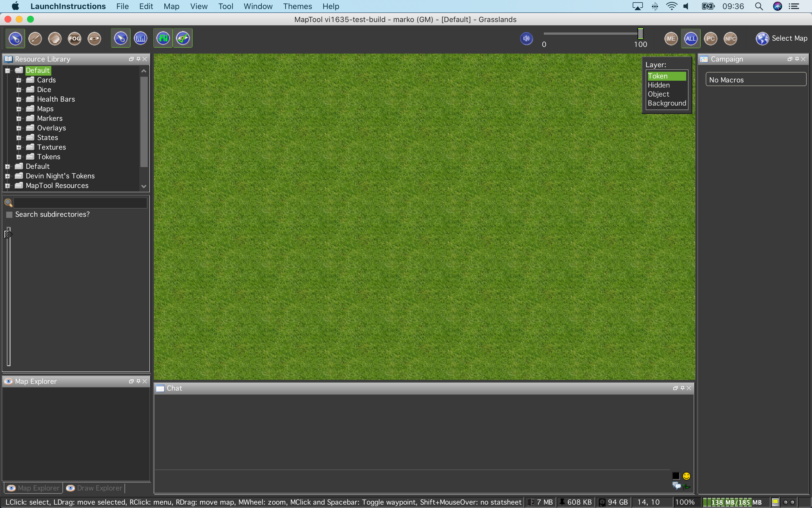This screenshot has height=508, width=812.
Task: Enable Search subdirectories checkbox
Action: point(9,214)
